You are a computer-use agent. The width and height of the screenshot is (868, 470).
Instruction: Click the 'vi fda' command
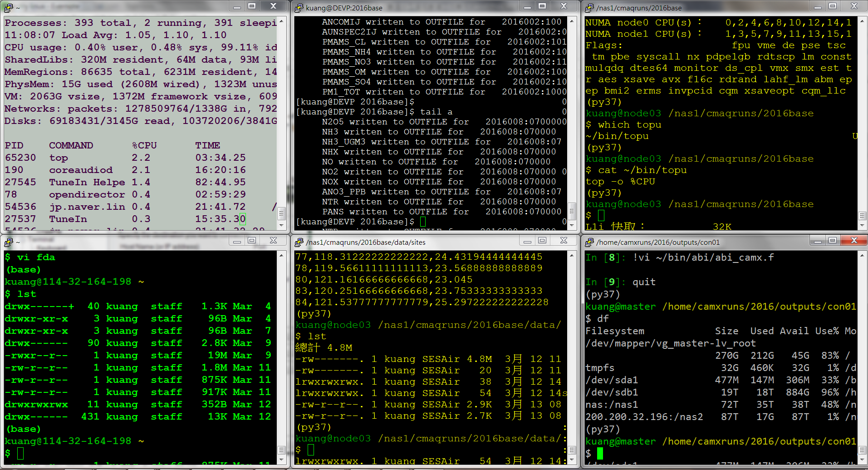[36, 257]
